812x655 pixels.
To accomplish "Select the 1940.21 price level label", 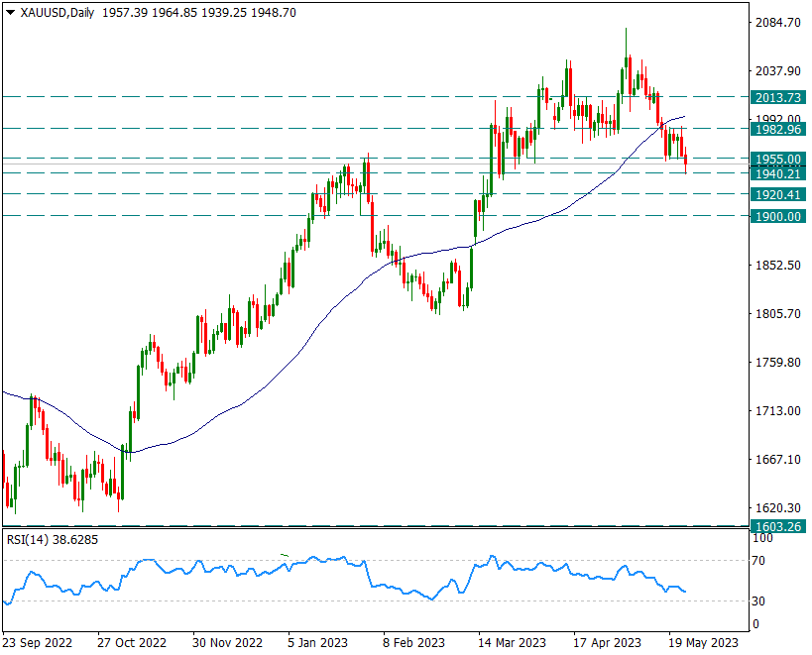I will 778,173.
